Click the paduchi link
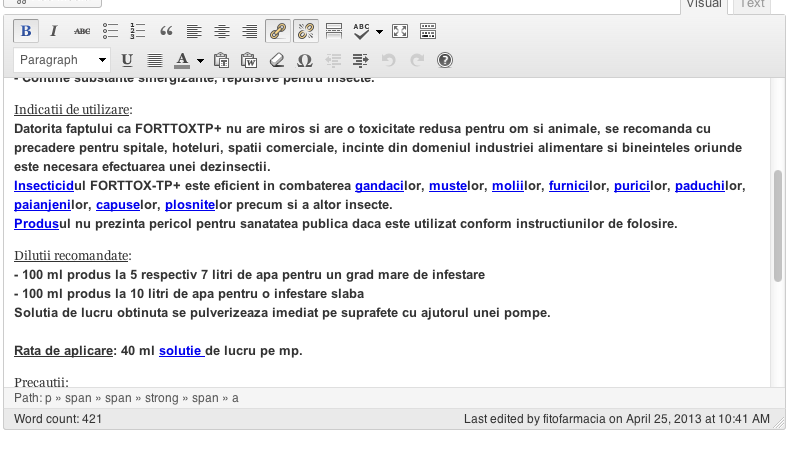Viewport: 793px width, 449px height. pos(700,186)
